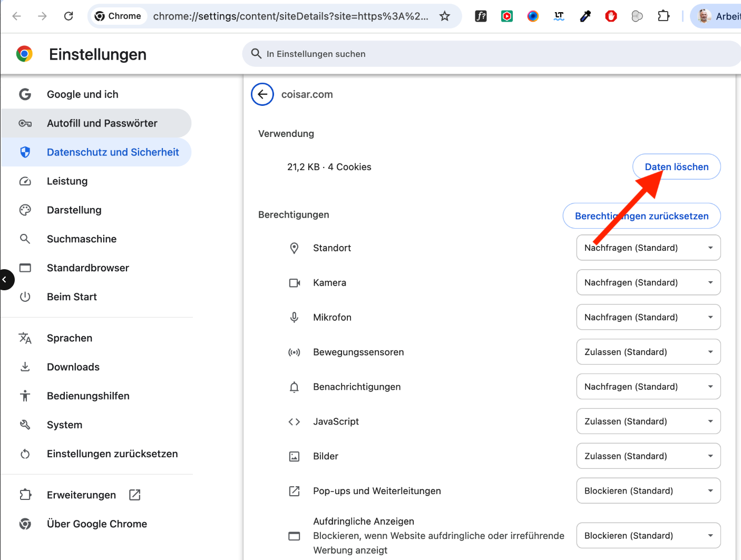Click the magnifier icon in settings search
The width and height of the screenshot is (741, 560).
tap(256, 54)
